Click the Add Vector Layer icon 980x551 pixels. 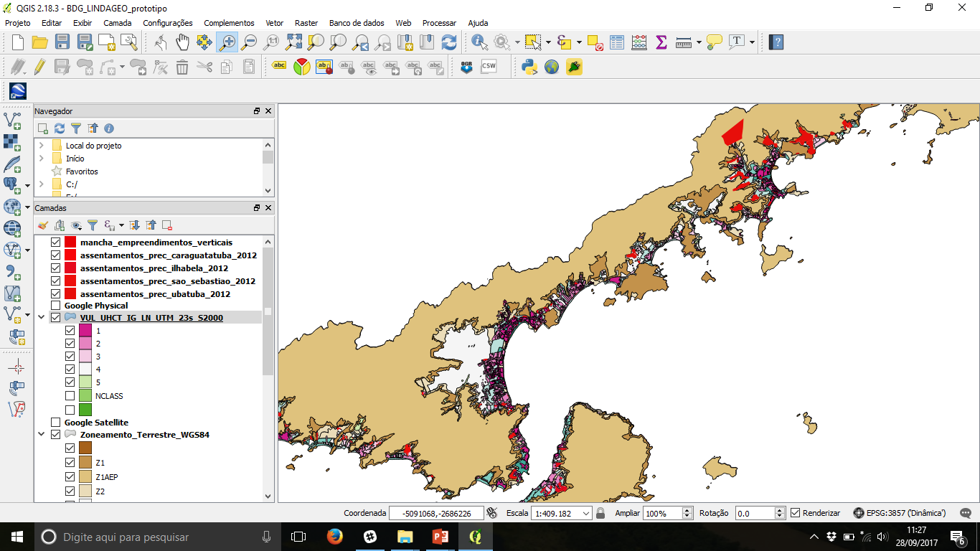[x=12, y=119]
